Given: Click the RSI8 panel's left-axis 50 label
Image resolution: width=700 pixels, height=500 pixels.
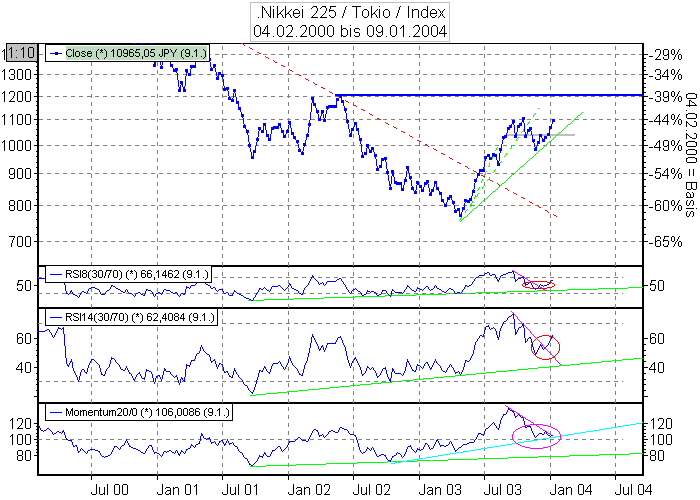Looking at the screenshot, I should (24, 285).
